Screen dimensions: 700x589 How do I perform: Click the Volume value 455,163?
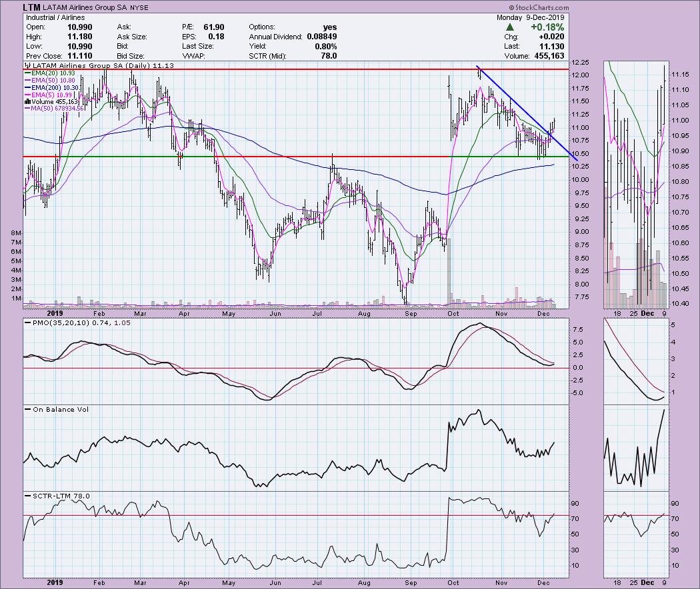coord(549,56)
